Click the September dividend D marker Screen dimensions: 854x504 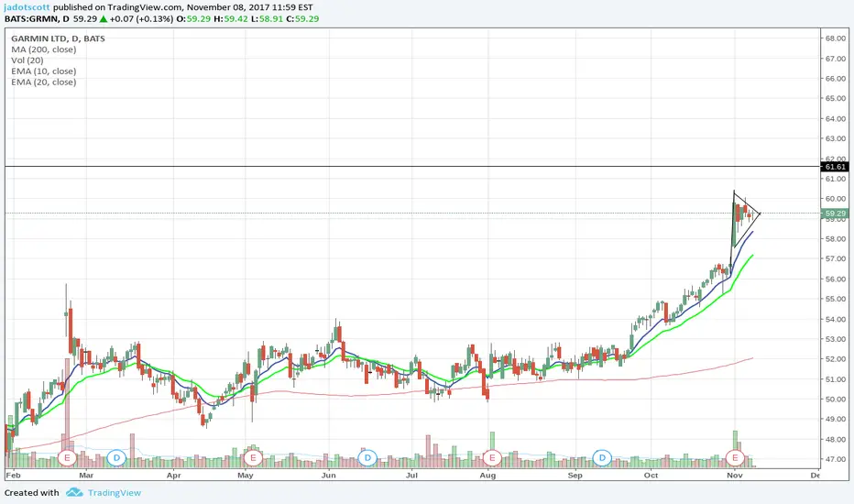pyautogui.click(x=602, y=456)
